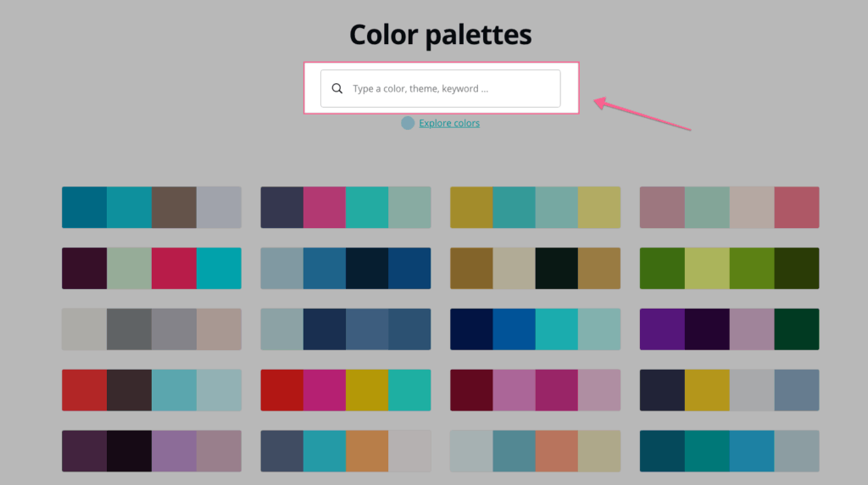Choose the crimson red swatch beside sage green
Screen dimensions: 868x485
click(174, 268)
